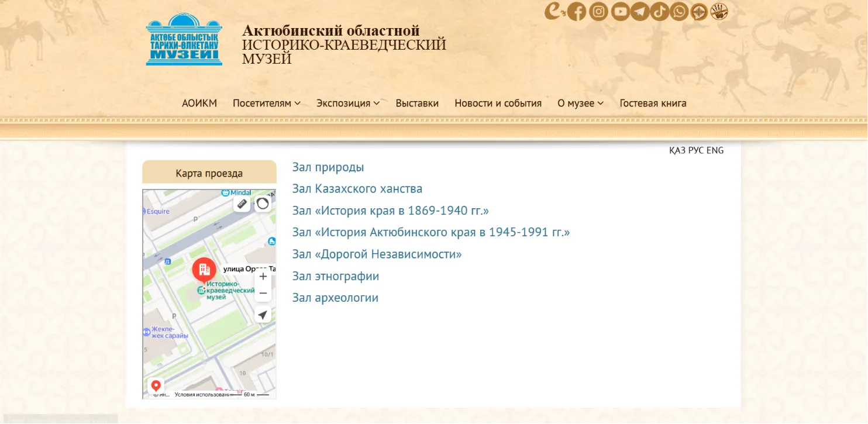Click the green museum POI icon on map

[201, 291]
